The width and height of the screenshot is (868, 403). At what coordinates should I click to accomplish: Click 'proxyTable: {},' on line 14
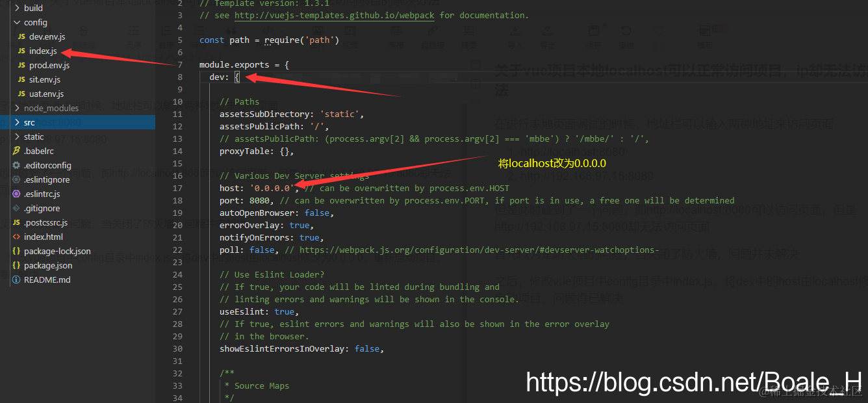257,151
